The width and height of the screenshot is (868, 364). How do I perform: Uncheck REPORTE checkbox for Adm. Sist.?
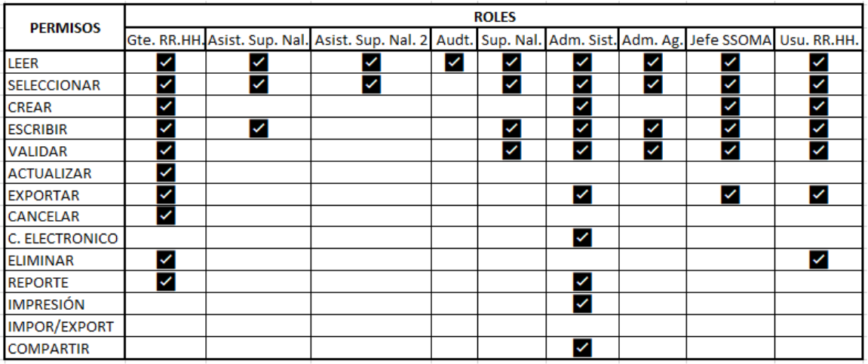pos(581,283)
